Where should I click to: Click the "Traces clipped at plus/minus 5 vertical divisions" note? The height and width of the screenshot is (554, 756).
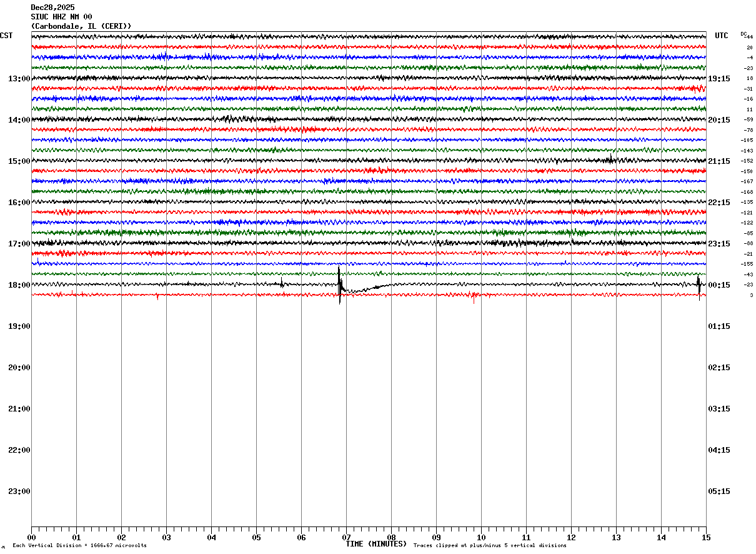click(x=490, y=546)
